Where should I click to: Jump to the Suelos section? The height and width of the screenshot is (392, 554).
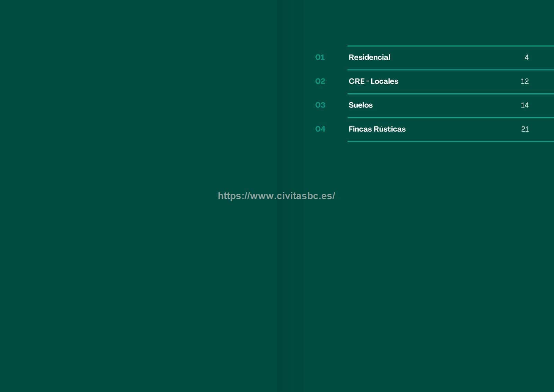[x=360, y=105]
